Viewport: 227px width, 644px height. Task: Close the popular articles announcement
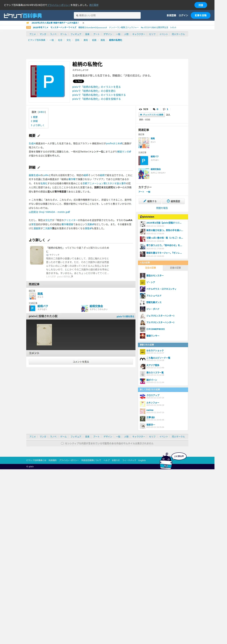pyautogui.click(x=83, y=23)
